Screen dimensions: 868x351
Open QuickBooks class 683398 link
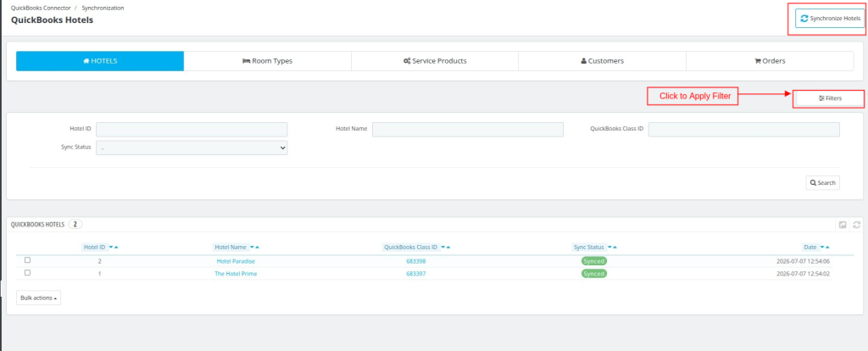[x=415, y=261]
